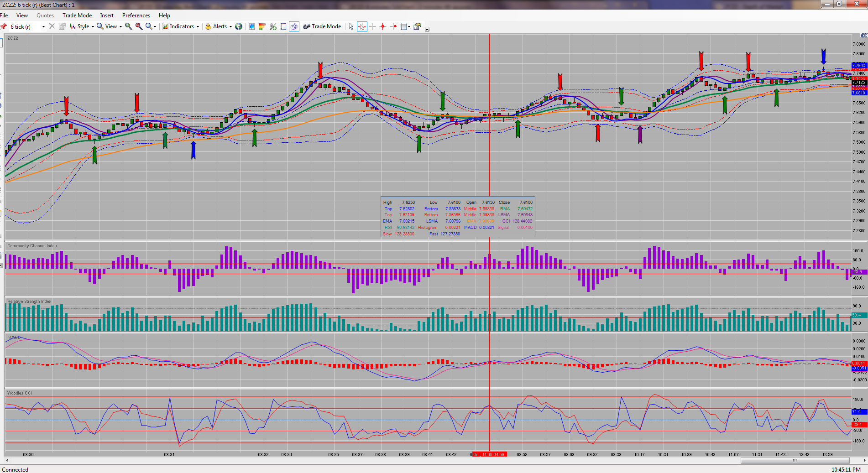Open the 6 tick (r) interval dropdown
This screenshot has width=868, height=473.
click(43, 26)
